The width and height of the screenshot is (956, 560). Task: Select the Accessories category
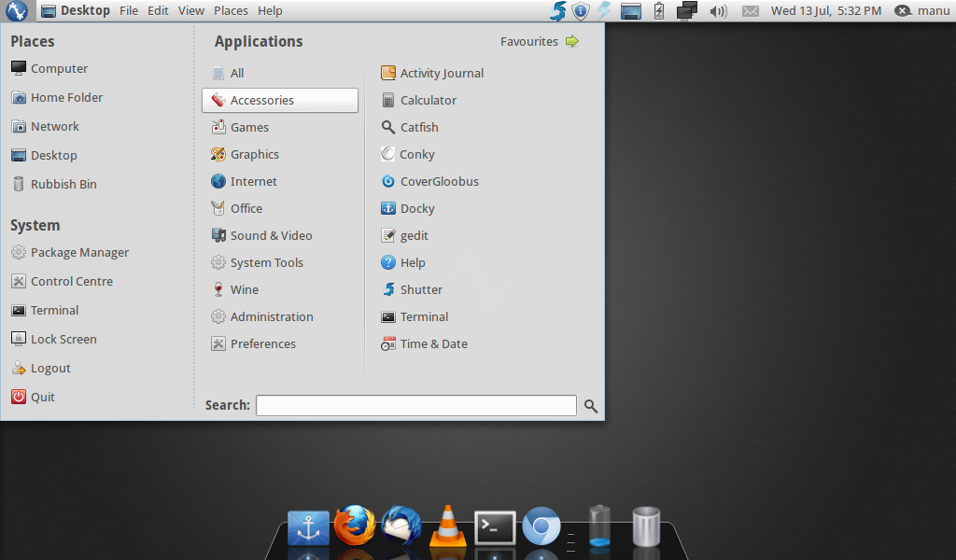coord(280,100)
